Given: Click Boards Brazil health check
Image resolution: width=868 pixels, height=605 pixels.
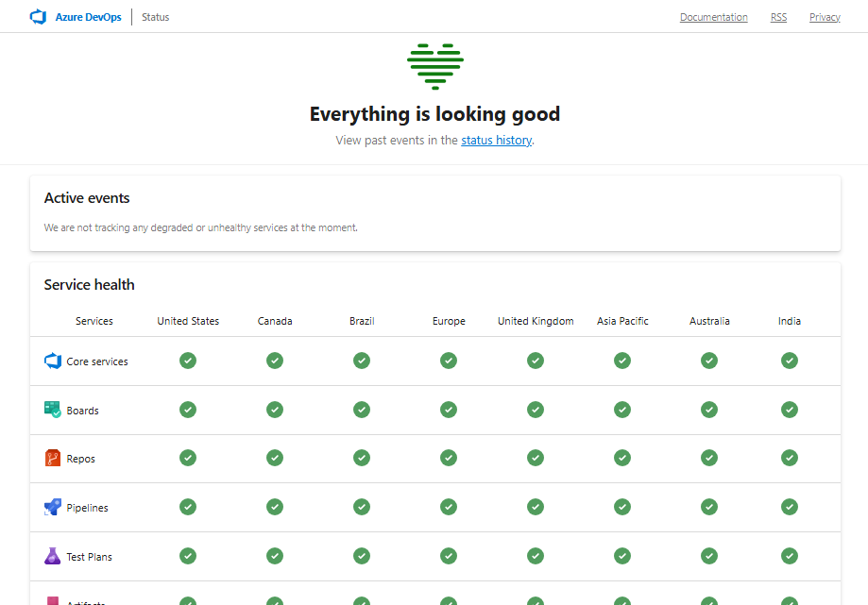Looking at the screenshot, I should [x=362, y=410].
